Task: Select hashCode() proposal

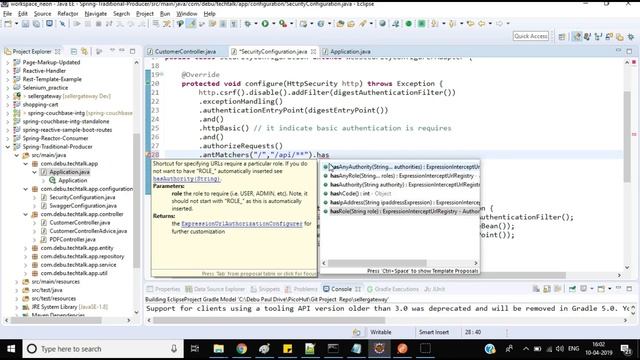Action: coord(401,193)
